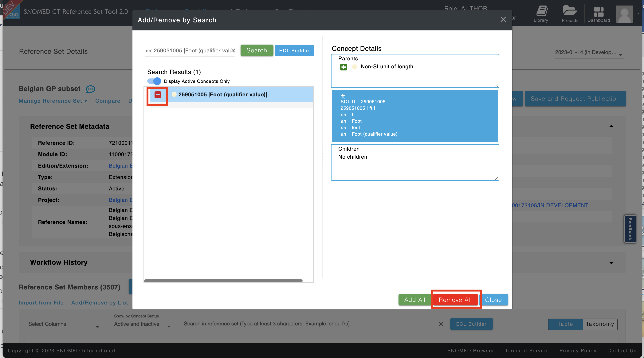The image size is (644, 358).
Task: Click the vertical panel divider handle
Action: (x=322, y=157)
